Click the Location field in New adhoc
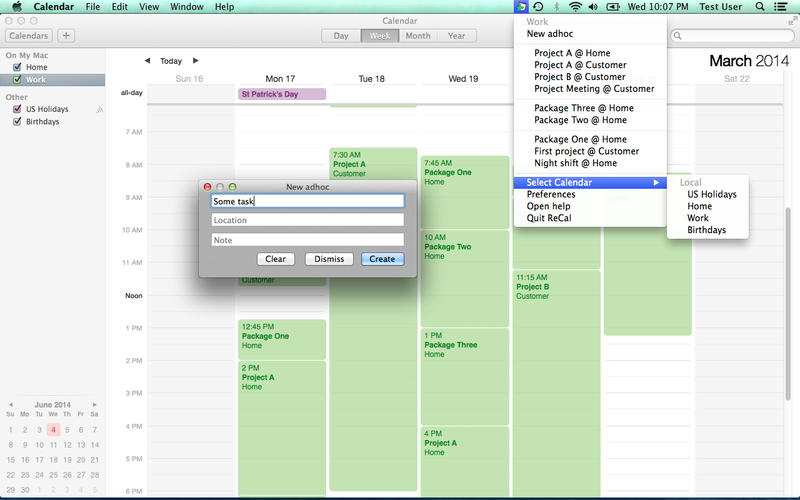The height and width of the screenshot is (500, 800). (308, 220)
